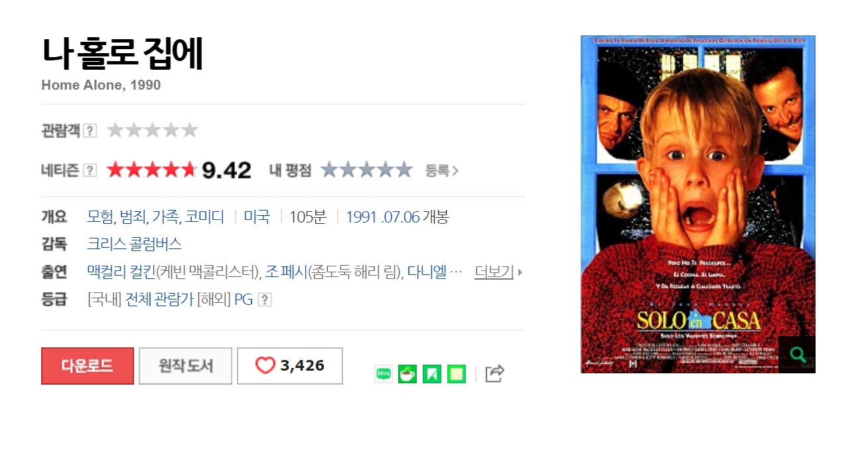Open the share arrow icon

(x=495, y=374)
